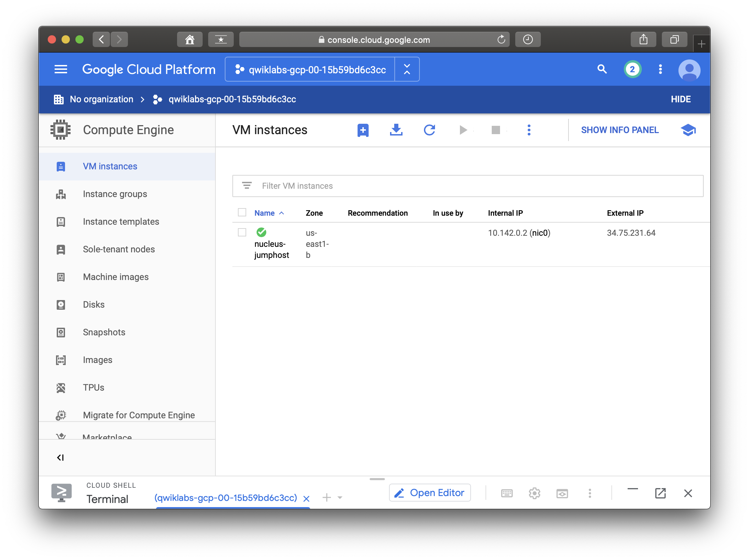This screenshot has width=749, height=560.
Task: Open the learn graduation cap icon
Action: click(688, 130)
